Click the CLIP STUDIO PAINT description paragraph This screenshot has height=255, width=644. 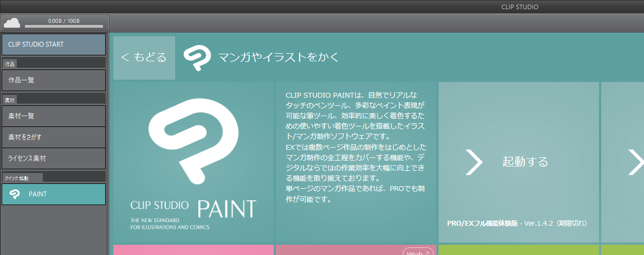coord(356,147)
